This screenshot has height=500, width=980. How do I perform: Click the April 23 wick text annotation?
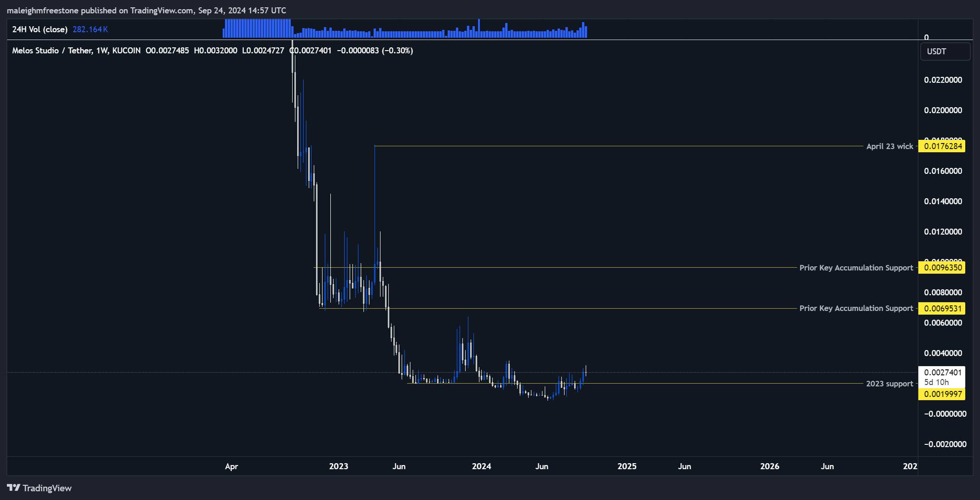click(x=889, y=146)
